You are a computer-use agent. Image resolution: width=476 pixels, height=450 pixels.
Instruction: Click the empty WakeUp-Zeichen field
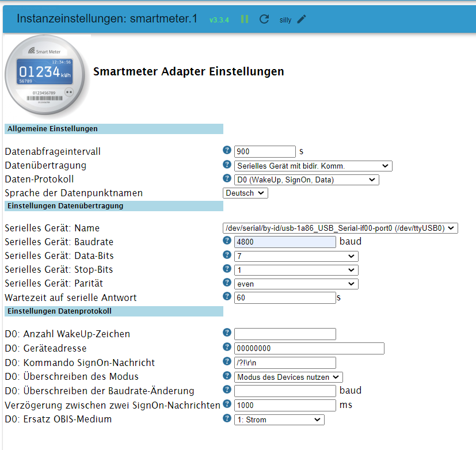pyautogui.click(x=285, y=334)
